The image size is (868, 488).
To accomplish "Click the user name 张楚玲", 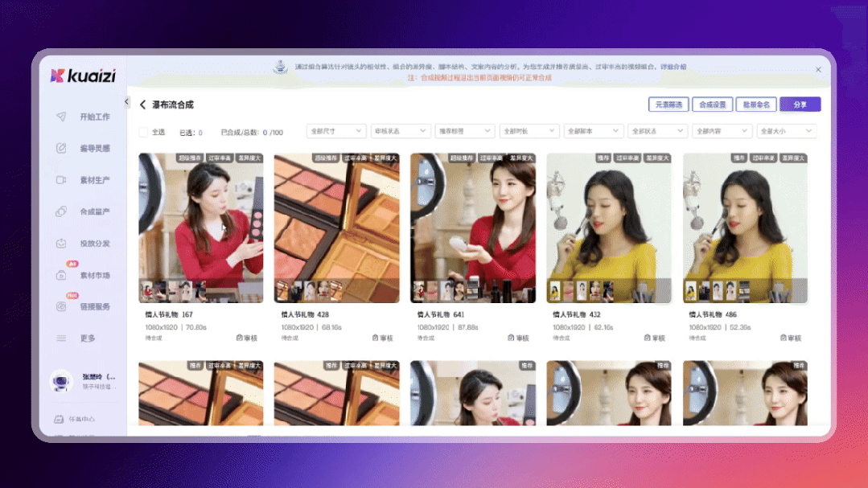I will tap(98, 376).
